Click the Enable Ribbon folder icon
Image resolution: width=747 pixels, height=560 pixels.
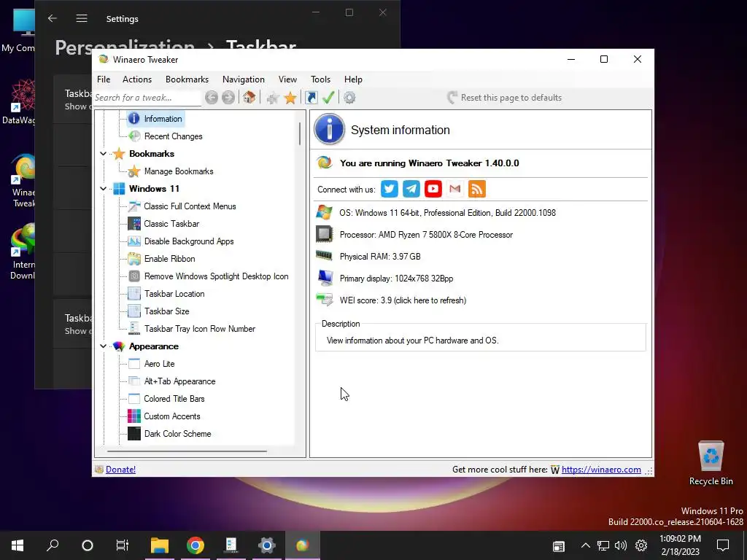[134, 259]
